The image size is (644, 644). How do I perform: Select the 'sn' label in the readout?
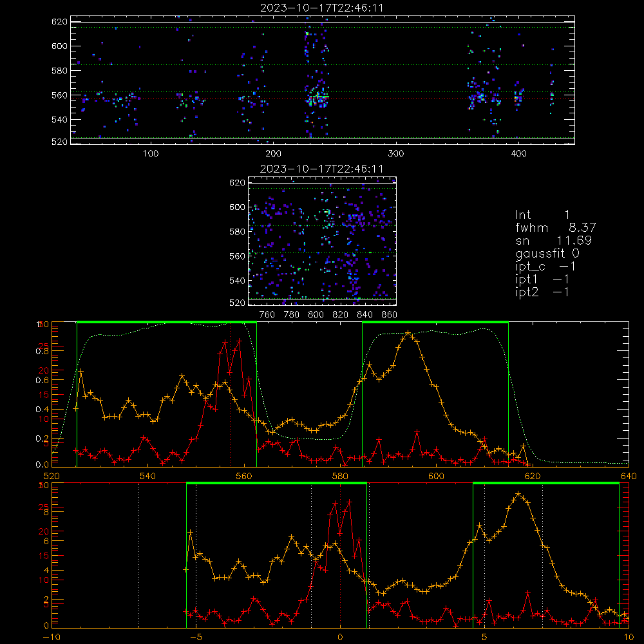click(x=522, y=241)
